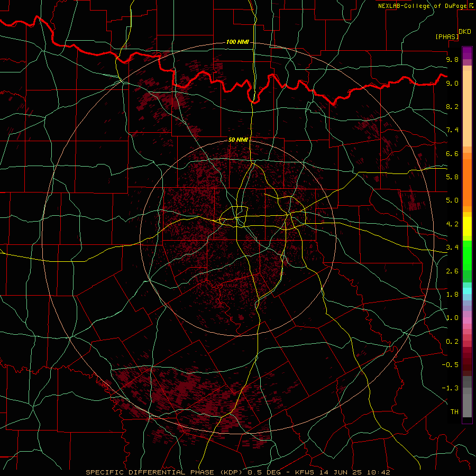The width and height of the screenshot is (476, 476).
Task: Click the 9.0 scale value
Action: point(452,83)
